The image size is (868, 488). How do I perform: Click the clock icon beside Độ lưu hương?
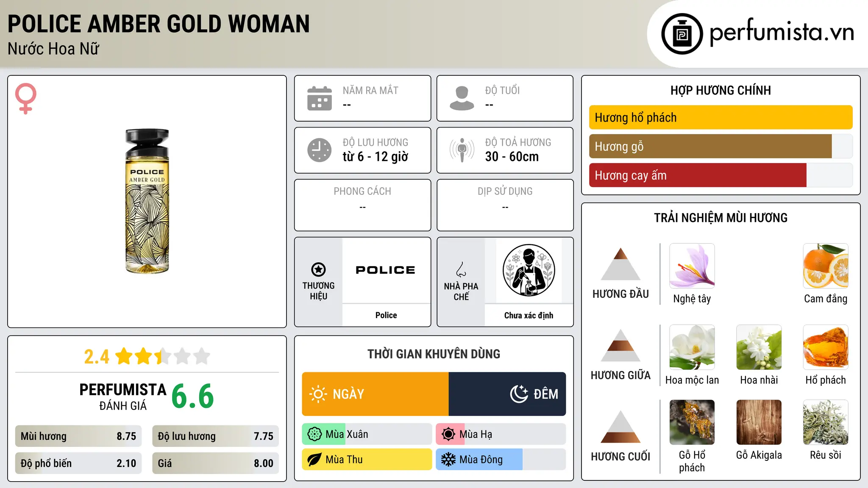[320, 150]
